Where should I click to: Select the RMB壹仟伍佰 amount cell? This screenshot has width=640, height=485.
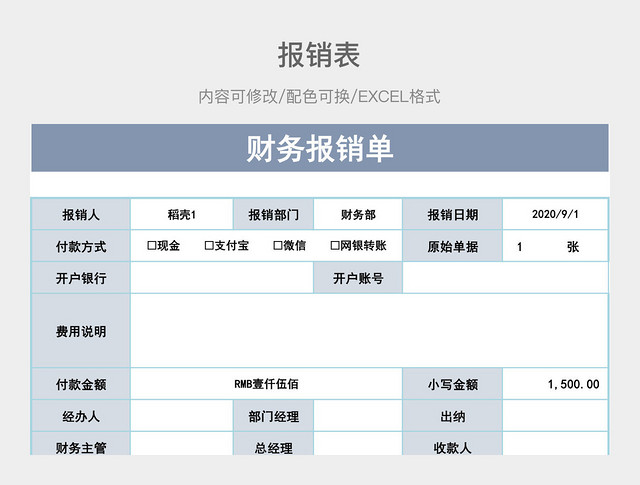point(266,384)
